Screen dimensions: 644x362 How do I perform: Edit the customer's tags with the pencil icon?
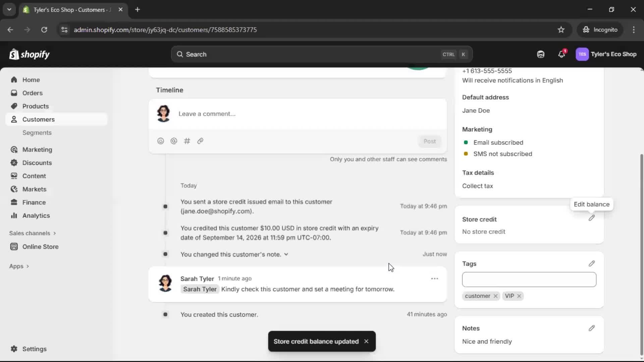(x=591, y=263)
